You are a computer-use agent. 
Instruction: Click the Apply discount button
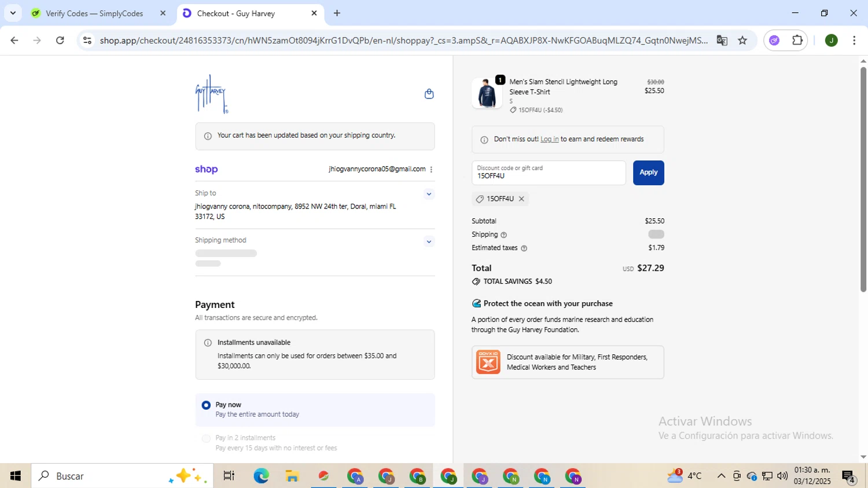pos(648,173)
